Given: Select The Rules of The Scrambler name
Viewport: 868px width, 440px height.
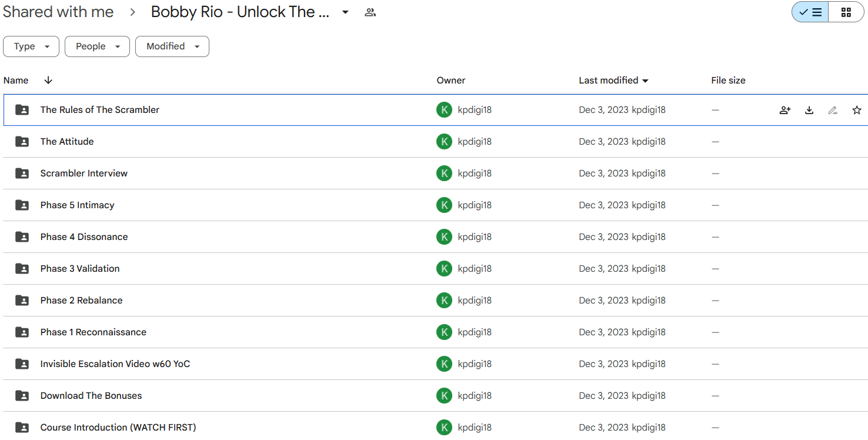Looking at the screenshot, I should [100, 110].
